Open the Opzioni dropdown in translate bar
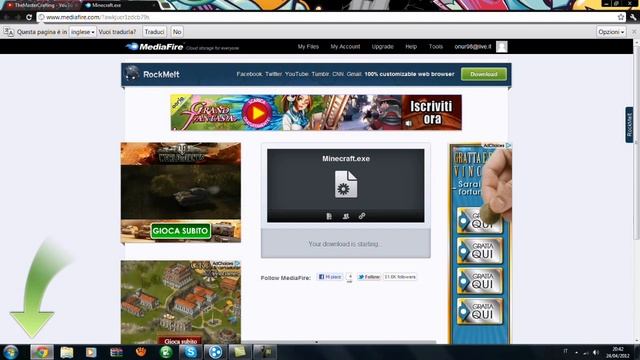Image resolution: width=640 pixels, height=360 pixels. [x=611, y=32]
